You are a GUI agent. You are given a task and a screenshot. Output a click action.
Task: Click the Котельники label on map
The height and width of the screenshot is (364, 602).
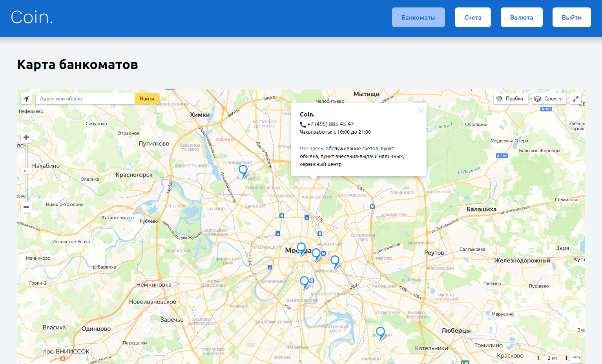coord(431,348)
